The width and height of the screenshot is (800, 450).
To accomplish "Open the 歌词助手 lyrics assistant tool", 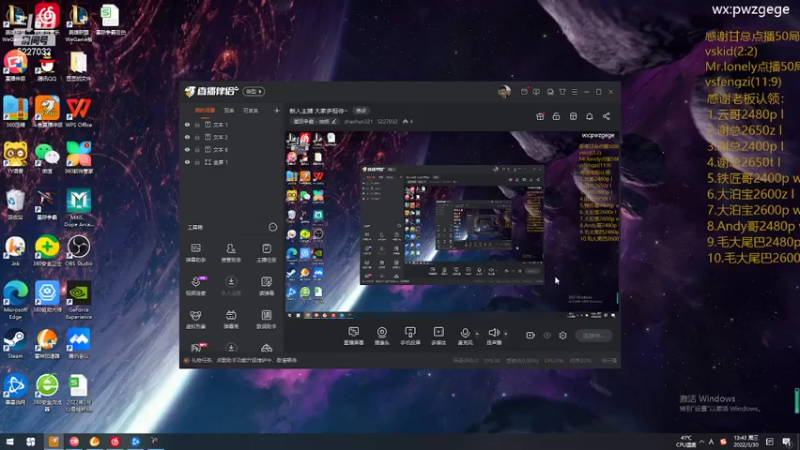I will pos(266,319).
